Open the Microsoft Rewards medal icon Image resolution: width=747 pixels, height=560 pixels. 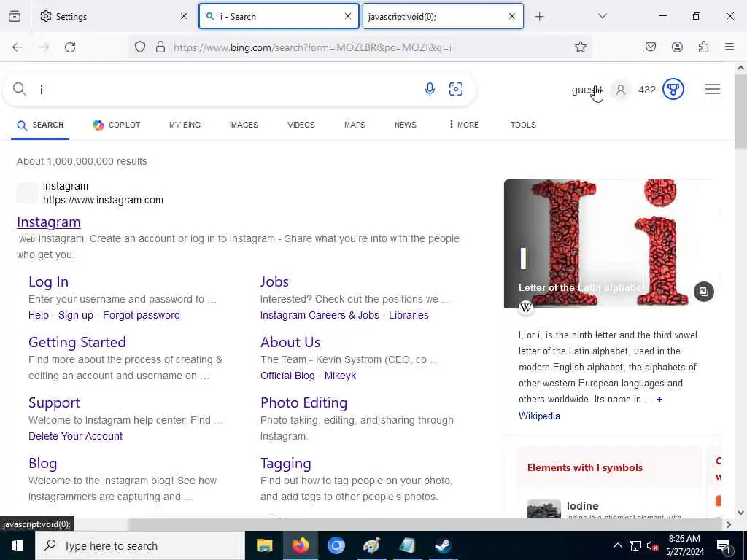[673, 89]
